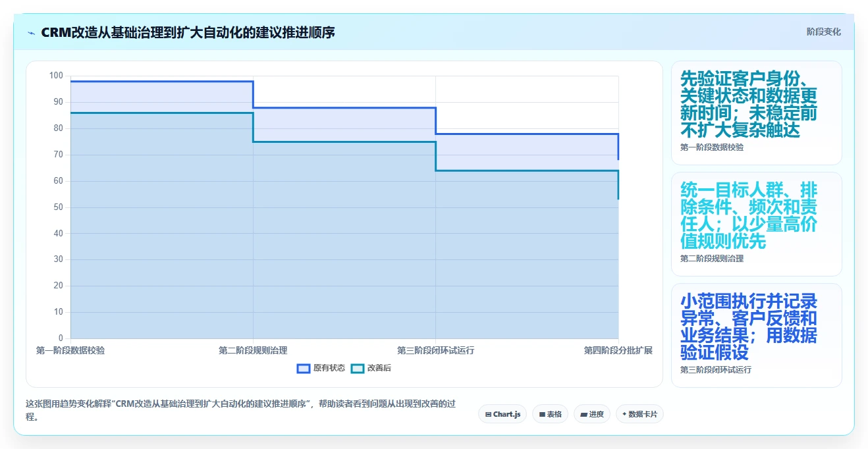868x449 pixels.
Task: Click x-axis label 第三阶段闭环试运行
Action: (435, 350)
